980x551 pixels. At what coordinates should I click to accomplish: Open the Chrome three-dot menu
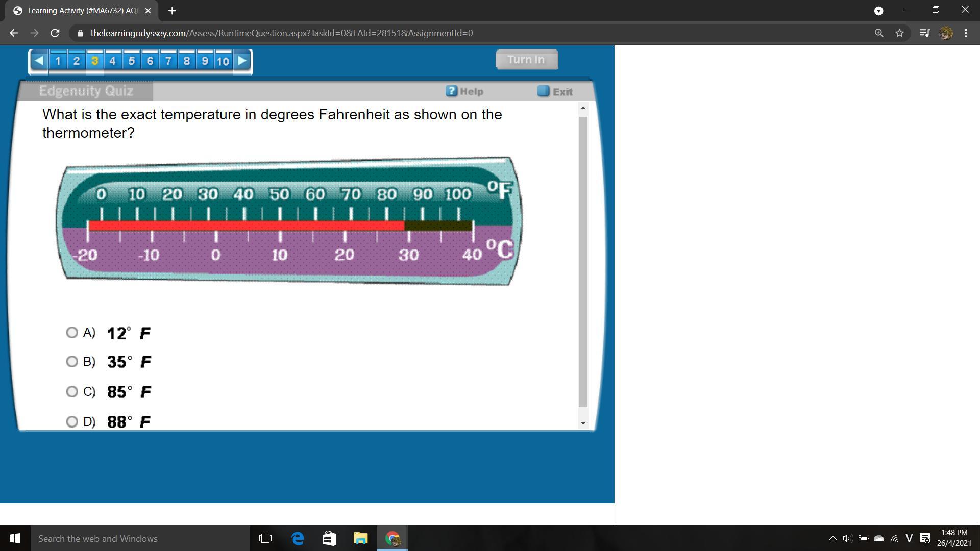[966, 33]
